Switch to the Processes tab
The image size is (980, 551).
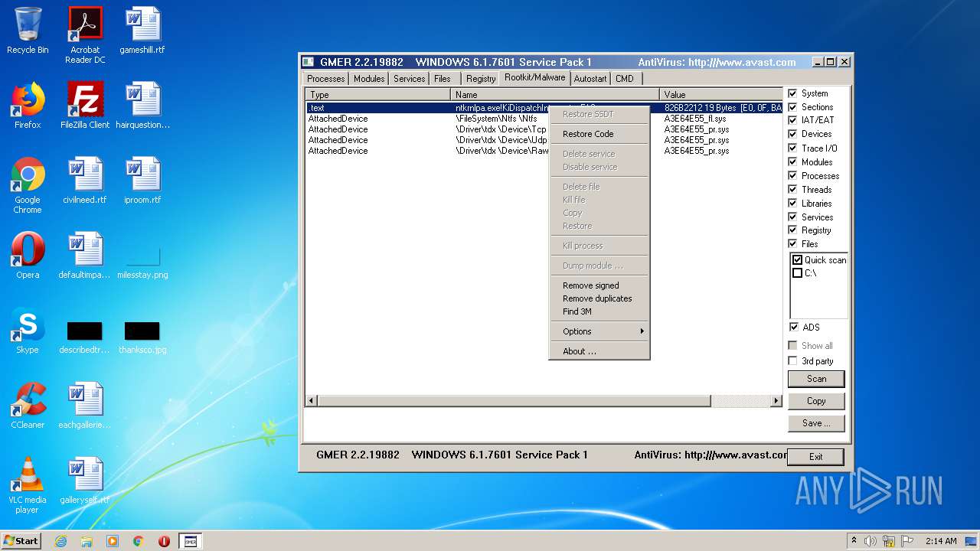(326, 79)
